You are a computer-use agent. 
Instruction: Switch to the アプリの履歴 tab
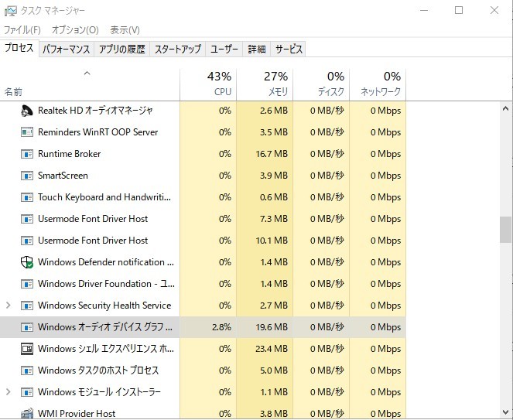122,49
